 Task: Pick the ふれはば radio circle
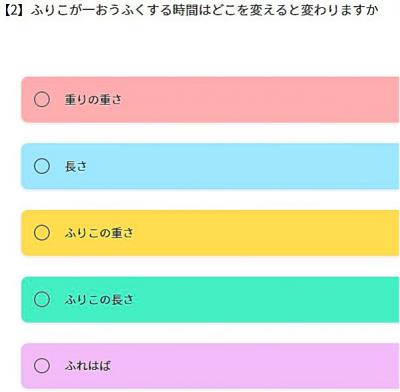point(42,366)
